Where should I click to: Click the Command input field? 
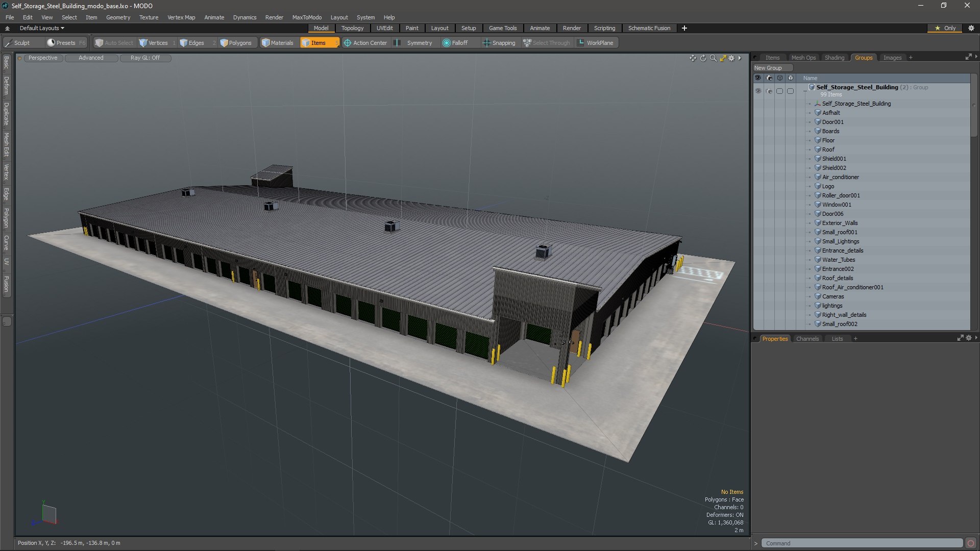[862, 543]
